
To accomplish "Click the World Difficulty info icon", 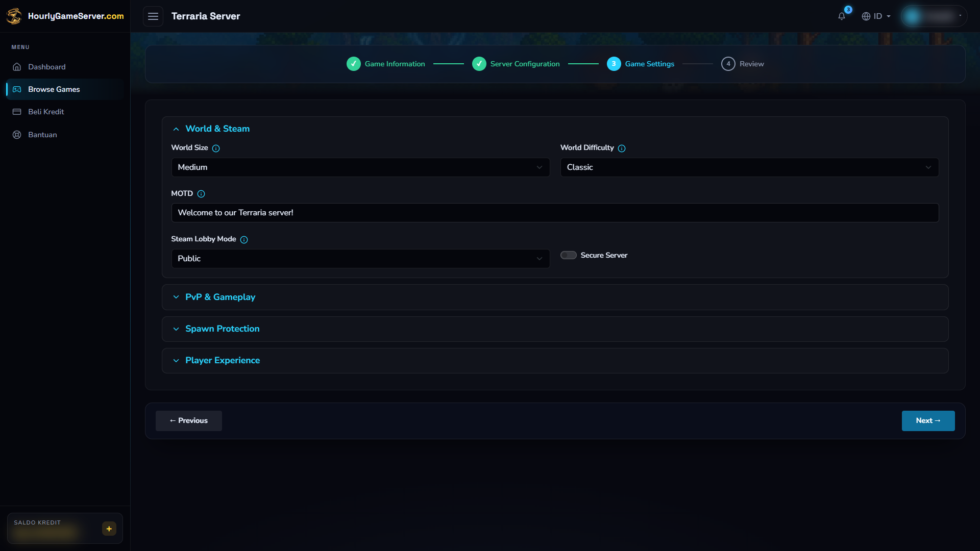I will click(622, 148).
